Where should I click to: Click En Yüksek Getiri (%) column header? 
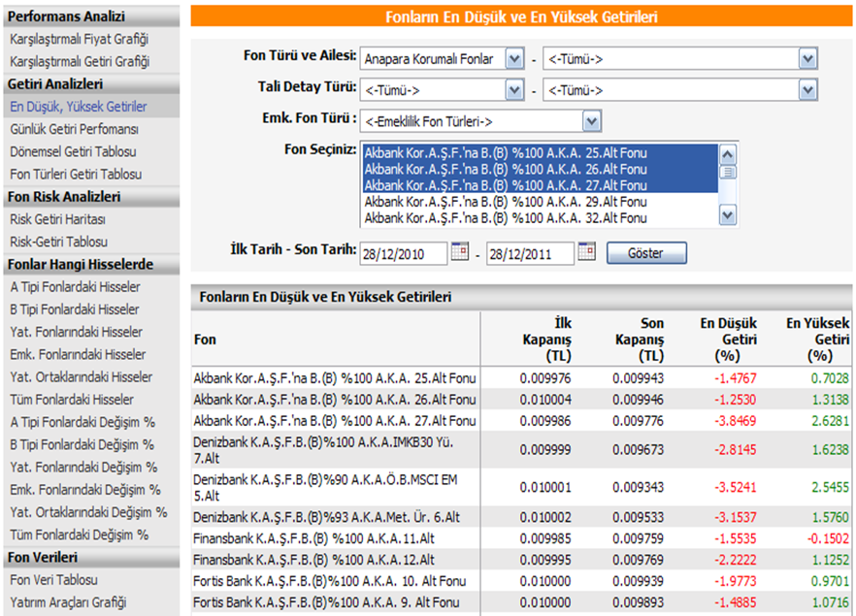pyautogui.click(x=818, y=340)
